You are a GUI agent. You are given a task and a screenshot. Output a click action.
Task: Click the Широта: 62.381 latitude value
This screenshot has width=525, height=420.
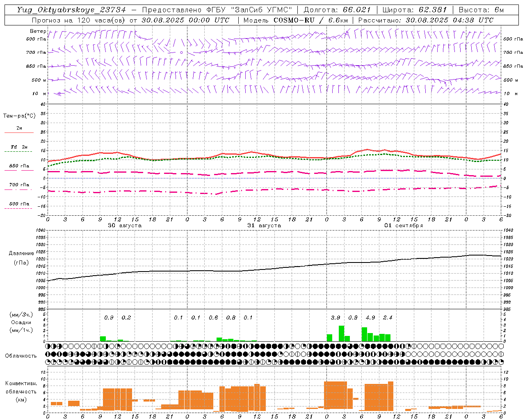click(414, 10)
